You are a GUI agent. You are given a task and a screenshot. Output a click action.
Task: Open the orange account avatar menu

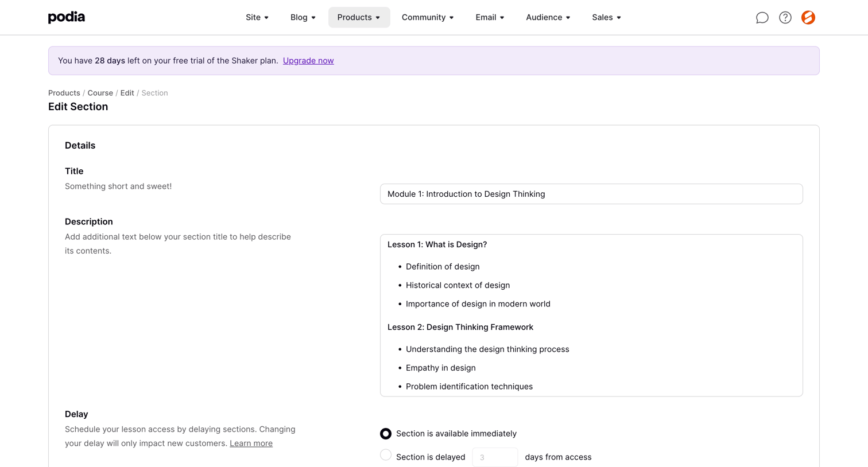808,18
